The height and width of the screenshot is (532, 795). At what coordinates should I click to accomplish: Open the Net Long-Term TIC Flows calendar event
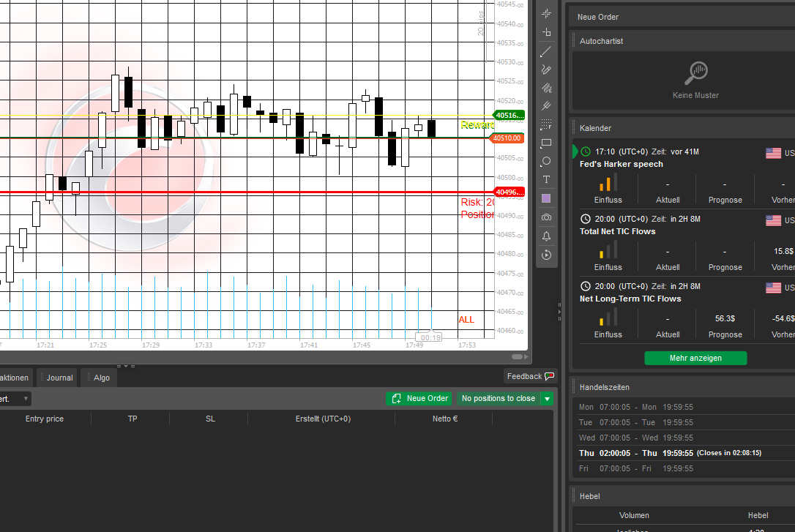coord(684,310)
